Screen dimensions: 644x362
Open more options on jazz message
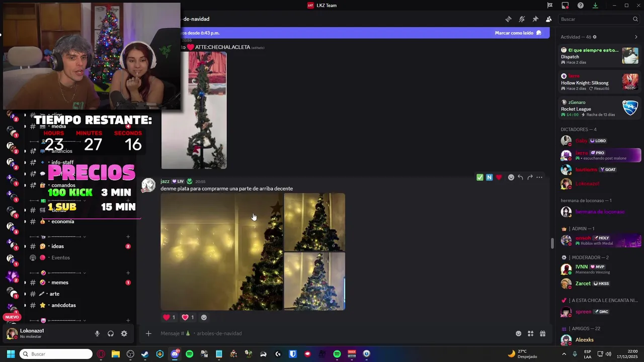539,177
